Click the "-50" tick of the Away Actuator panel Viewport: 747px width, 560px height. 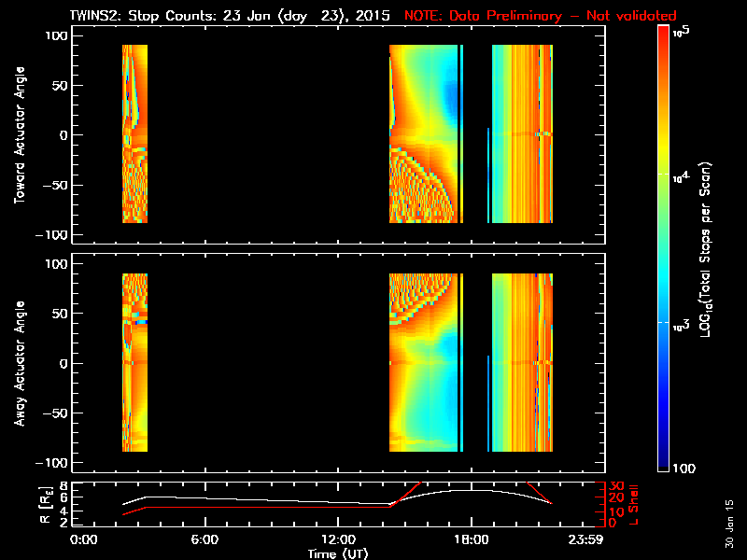[54, 413]
